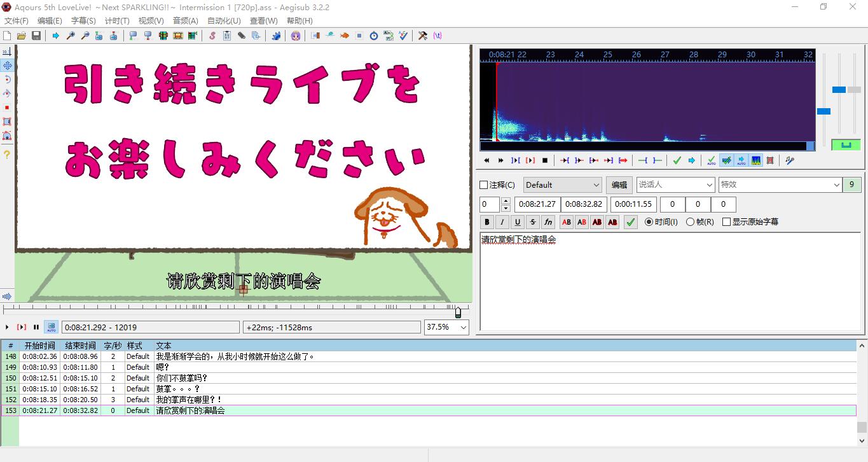868x462 pixels.
Task: Toggle auto next line on commit
Action: tap(726, 160)
